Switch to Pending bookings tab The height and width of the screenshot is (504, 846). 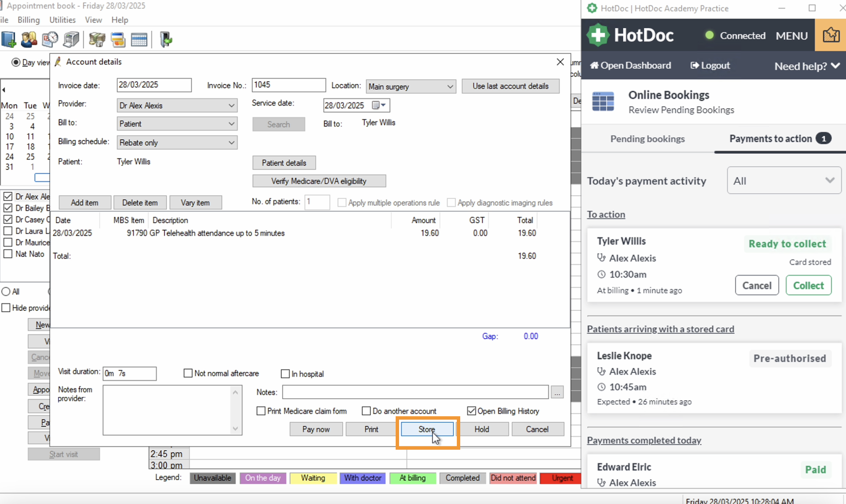tap(647, 139)
